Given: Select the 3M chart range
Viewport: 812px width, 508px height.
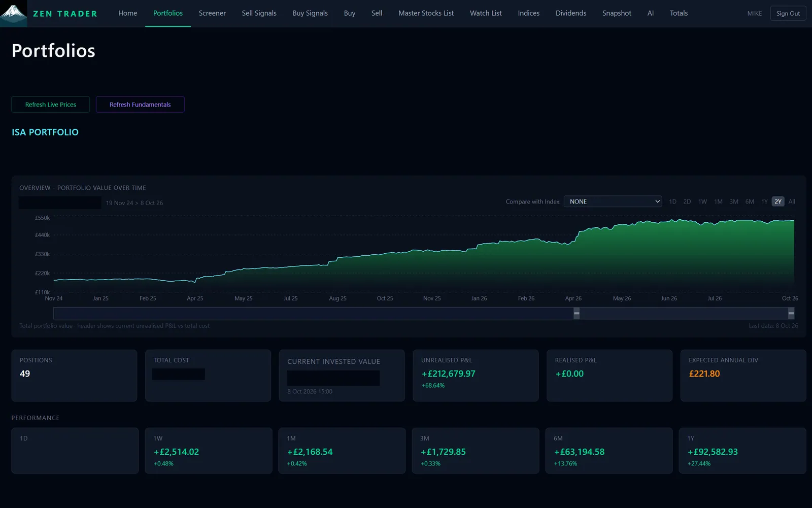Looking at the screenshot, I should (734, 201).
